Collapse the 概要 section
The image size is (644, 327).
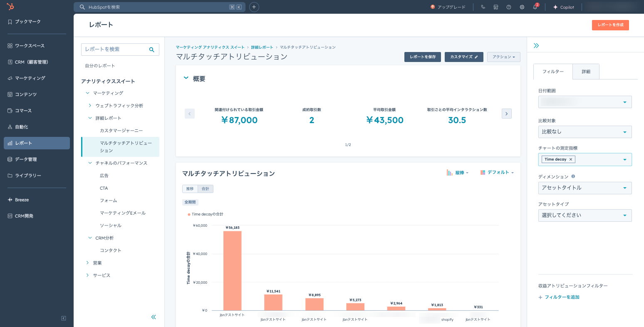point(186,78)
